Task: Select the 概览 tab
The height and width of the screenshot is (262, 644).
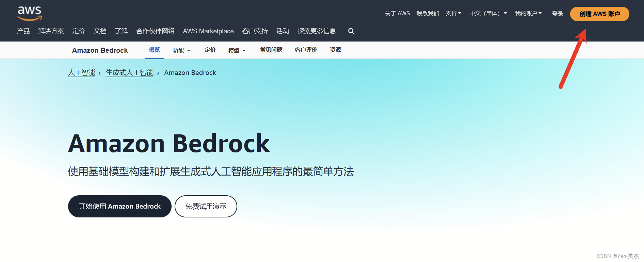Action: click(155, 50)
